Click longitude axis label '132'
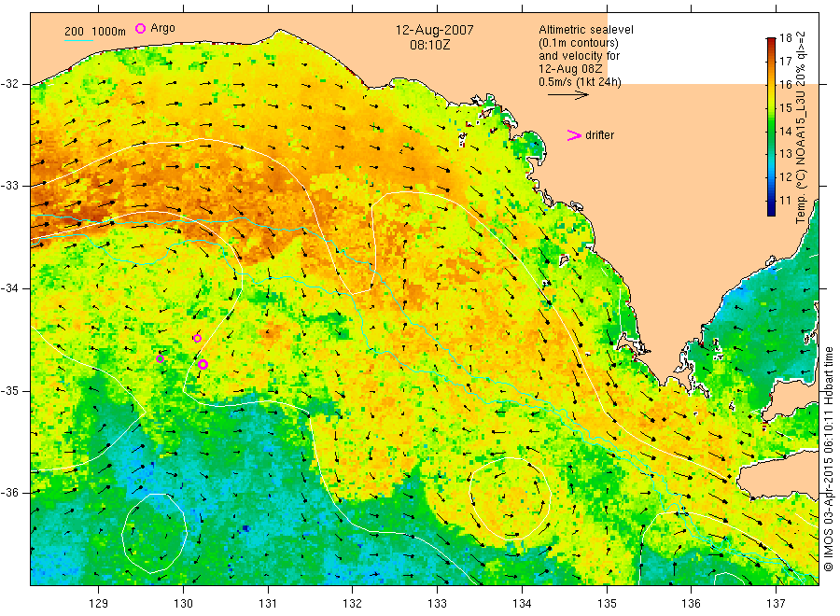Viewport: 840px width, 616px height. [353, 604]
